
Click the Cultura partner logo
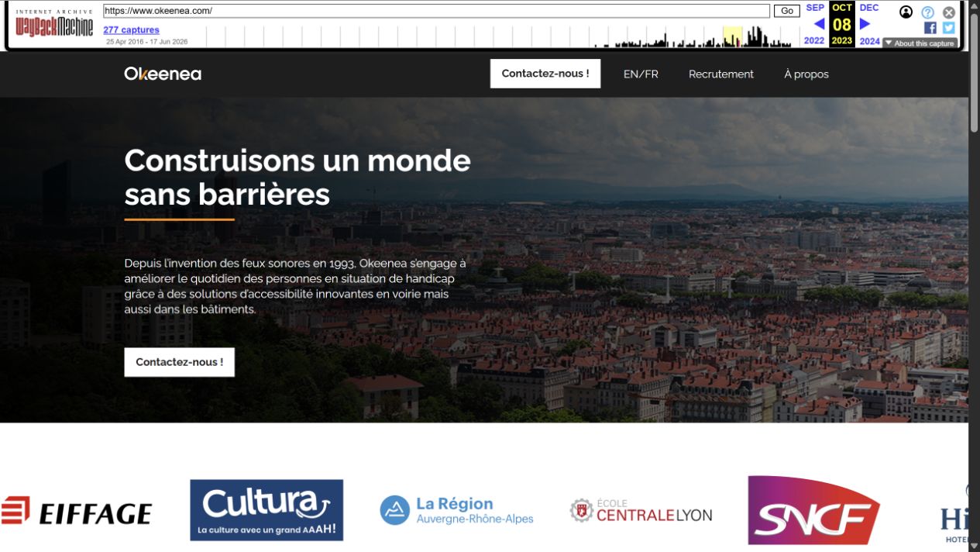tap(266, 510)
